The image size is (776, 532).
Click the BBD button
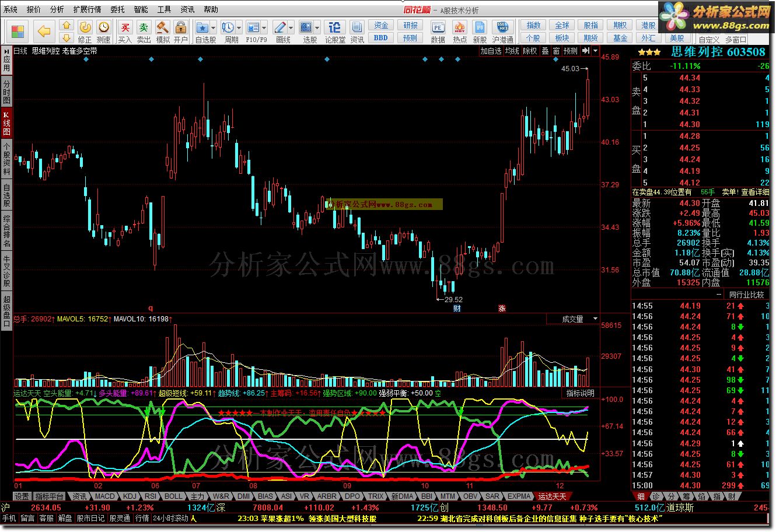pyautogui.click(x=381, y=38)
